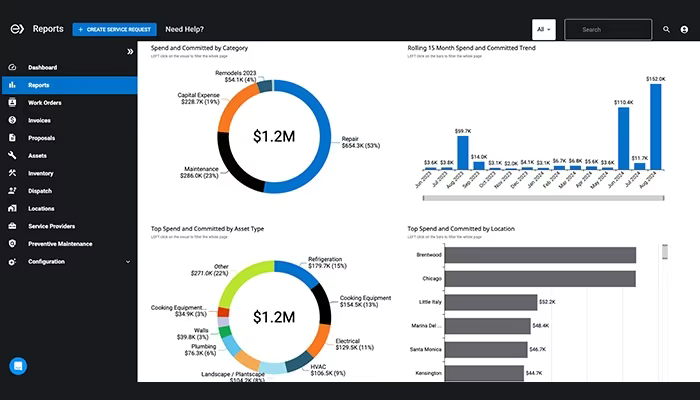This screenshot has width=700, height=400.
Task: Click in the Search input field
Action: [x=608, y=29]
